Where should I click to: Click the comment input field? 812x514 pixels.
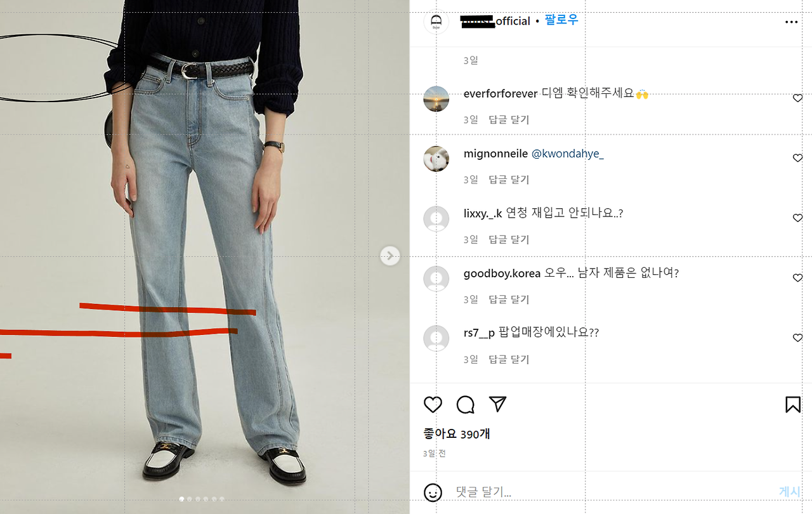click(612, 492)
